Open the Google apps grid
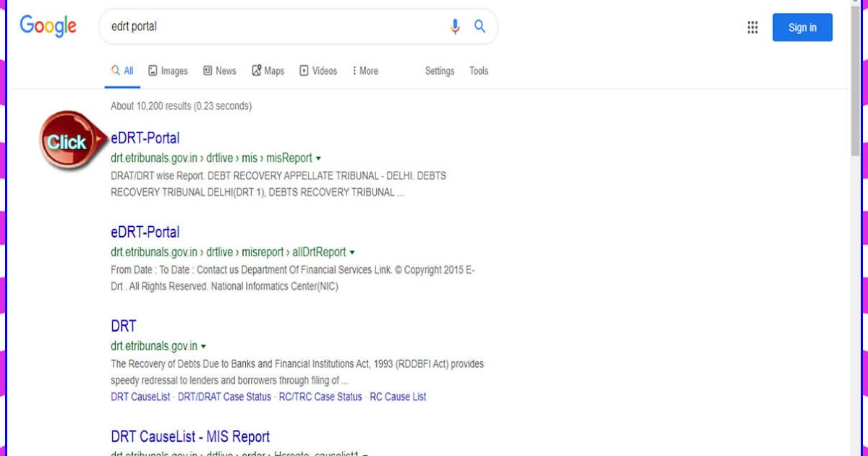The height and width of the screenshot is (456, 868). pos(752,28)
